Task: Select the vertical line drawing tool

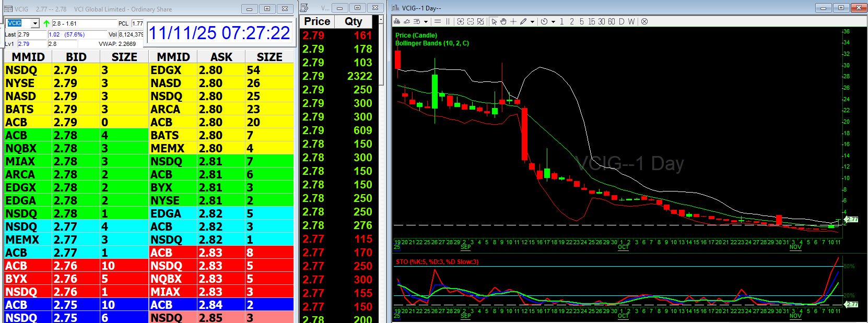Action: [x=448, y=21]
